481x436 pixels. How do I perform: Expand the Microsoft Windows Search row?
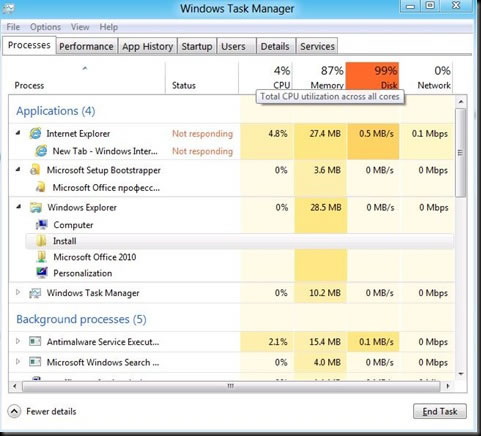pos(18,362)
